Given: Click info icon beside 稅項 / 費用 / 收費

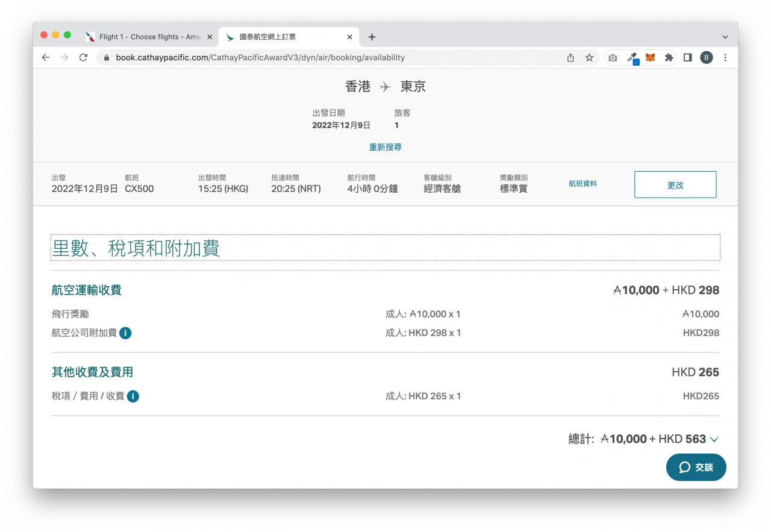Looking at the screenshot, I should pyautogui.click(x=133, y=396).
